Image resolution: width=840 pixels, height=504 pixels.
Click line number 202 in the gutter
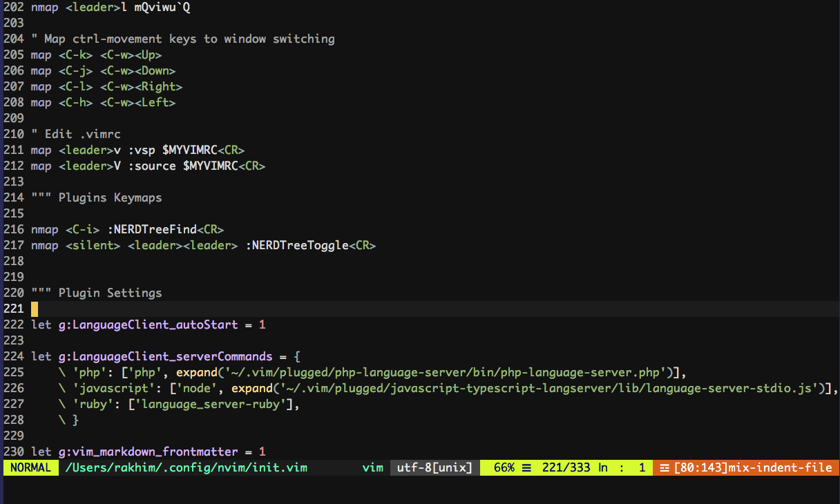pyautogui.click(x=14, y=7)
